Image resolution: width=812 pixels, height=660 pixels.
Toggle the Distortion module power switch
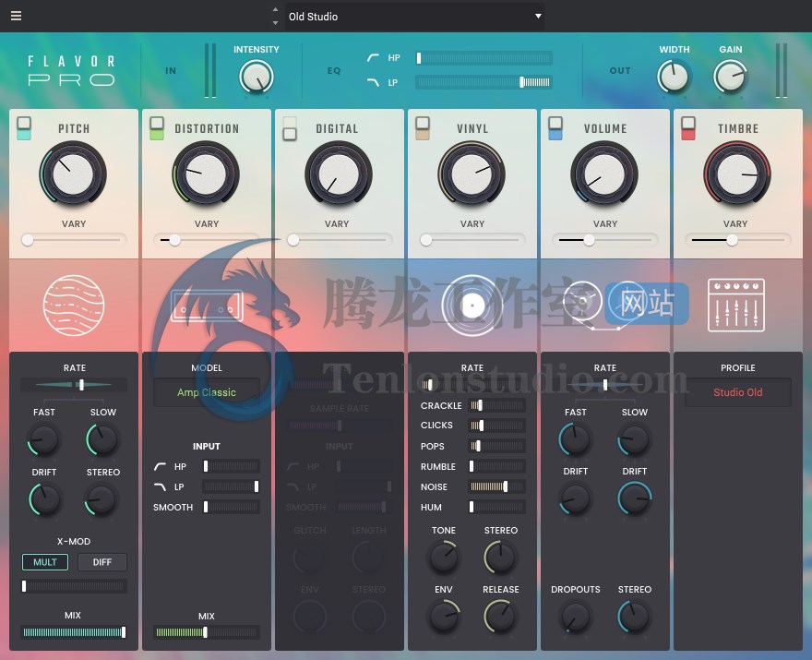point(156,128)
